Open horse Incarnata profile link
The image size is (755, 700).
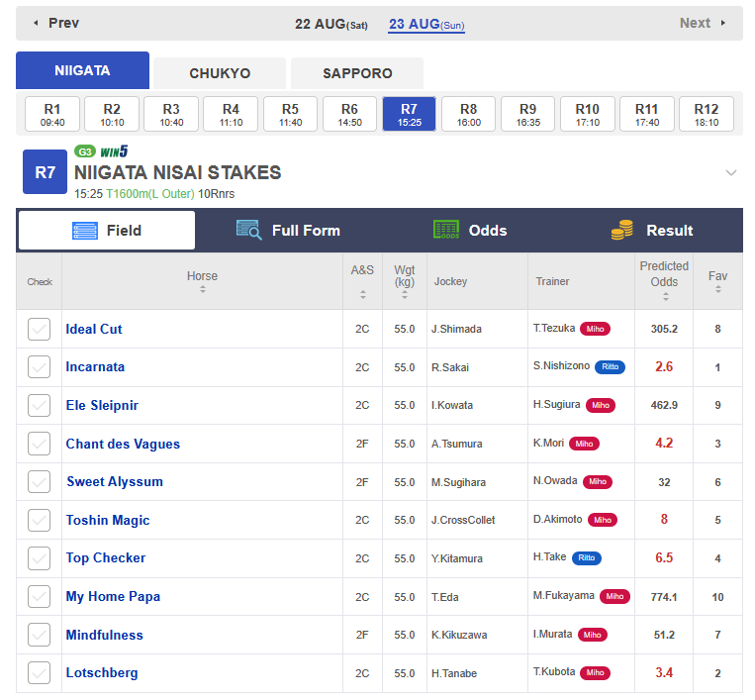95,367
